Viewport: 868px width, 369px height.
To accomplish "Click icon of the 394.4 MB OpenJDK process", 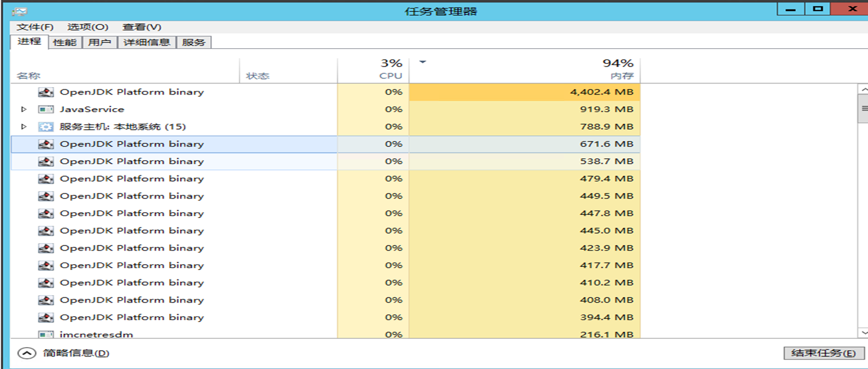I will tap(46, 318).
